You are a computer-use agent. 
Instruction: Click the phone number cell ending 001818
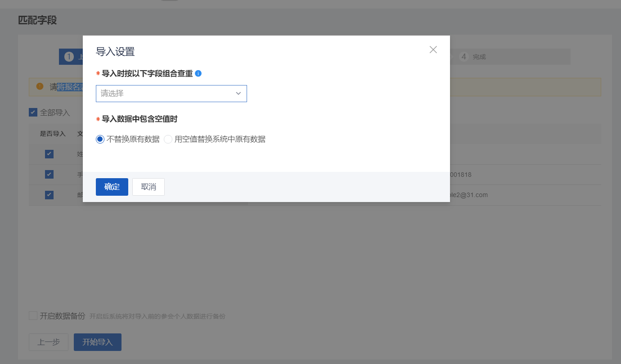pos(461,175)
